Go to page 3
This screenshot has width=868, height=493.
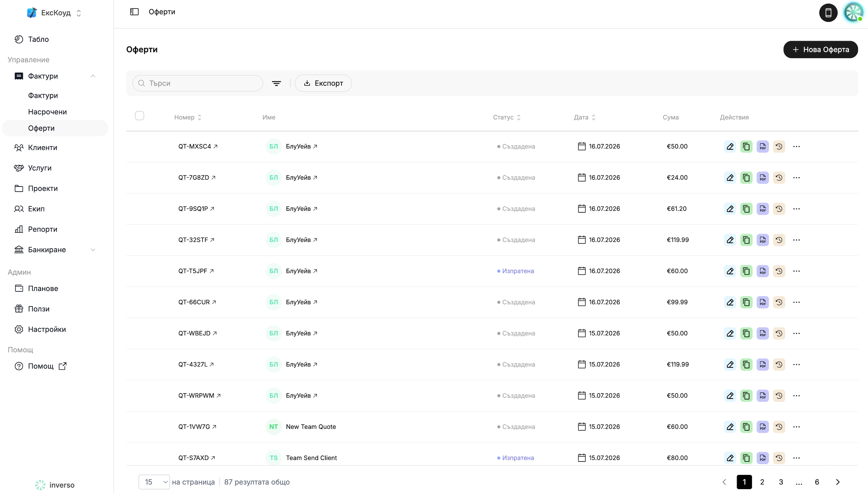point(781,482)
